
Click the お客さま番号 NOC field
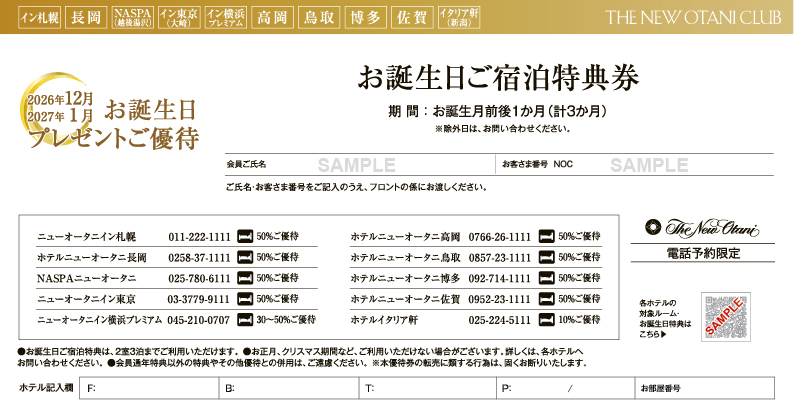tap(635, 165)
